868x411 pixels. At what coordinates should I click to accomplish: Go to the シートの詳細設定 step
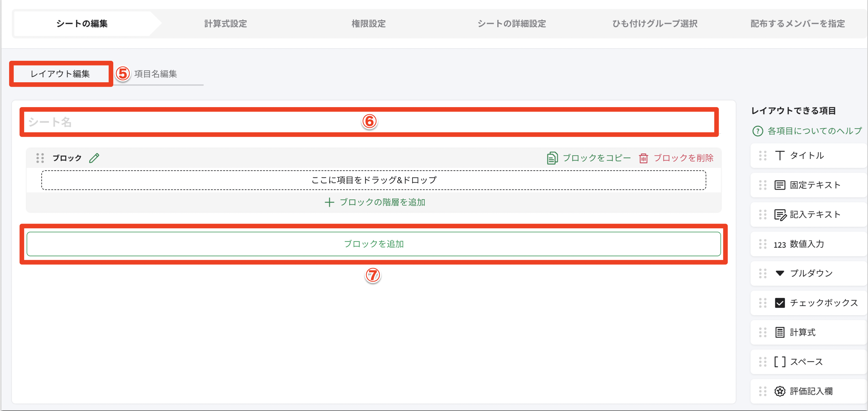coord(512,24)
